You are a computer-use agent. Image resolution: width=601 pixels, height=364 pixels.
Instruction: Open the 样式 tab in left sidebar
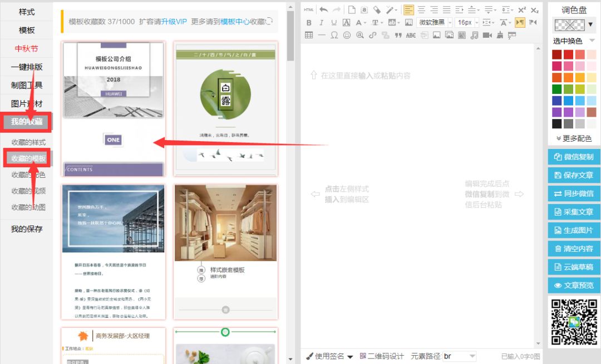27,12
